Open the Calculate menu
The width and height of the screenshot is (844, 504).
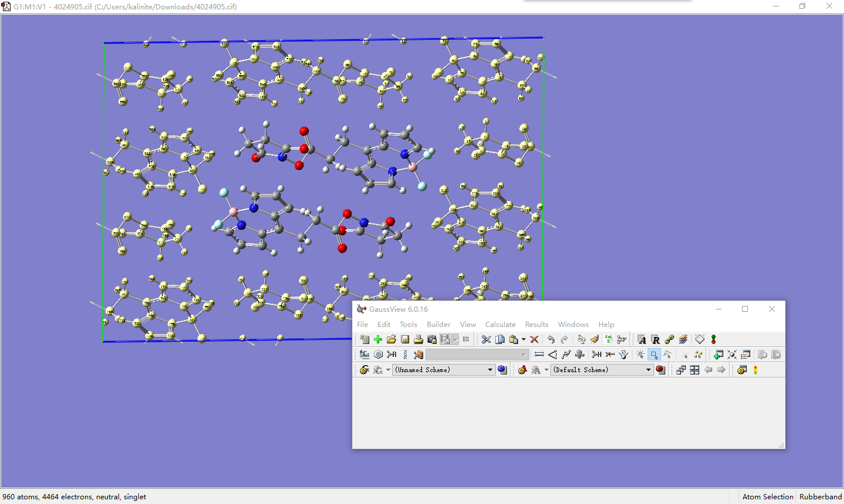point(501,324)
